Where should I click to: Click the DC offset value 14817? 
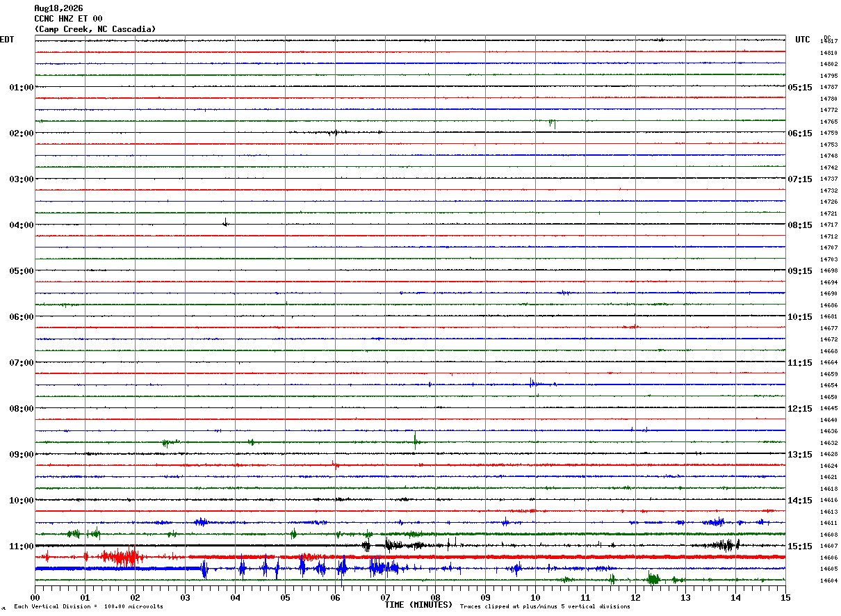[x=828, y=42]
